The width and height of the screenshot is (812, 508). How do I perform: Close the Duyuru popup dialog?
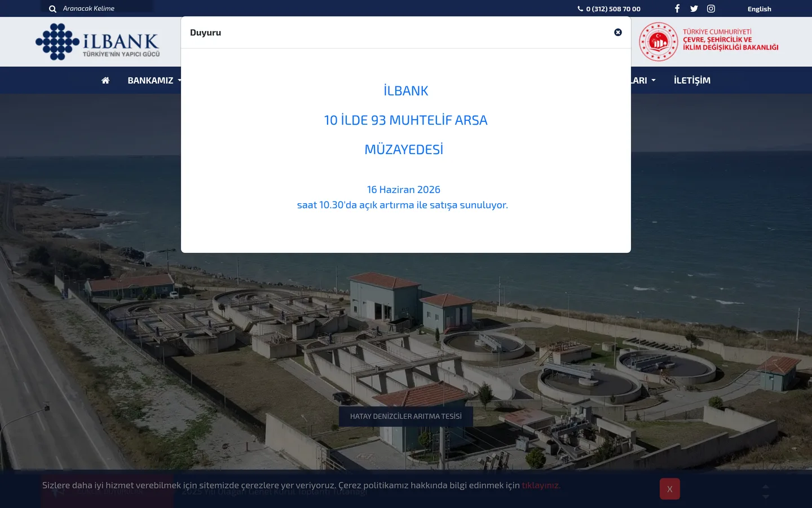coord(618,33)
